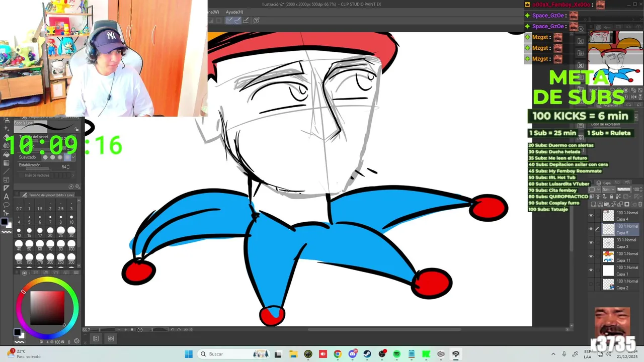Pick the Decoration sparkle tool in toolbox

[x=6, y=128]
